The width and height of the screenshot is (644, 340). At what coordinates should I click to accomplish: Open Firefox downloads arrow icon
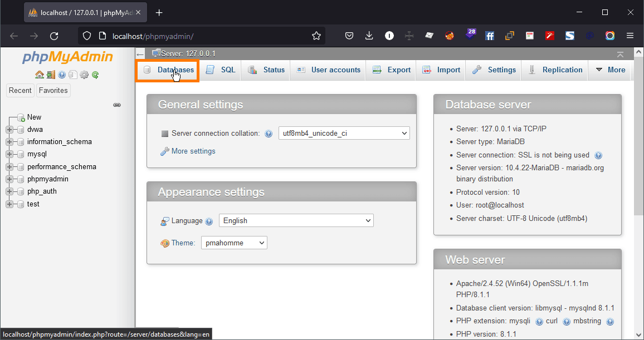pyautogui.click(x=369, y=36)
